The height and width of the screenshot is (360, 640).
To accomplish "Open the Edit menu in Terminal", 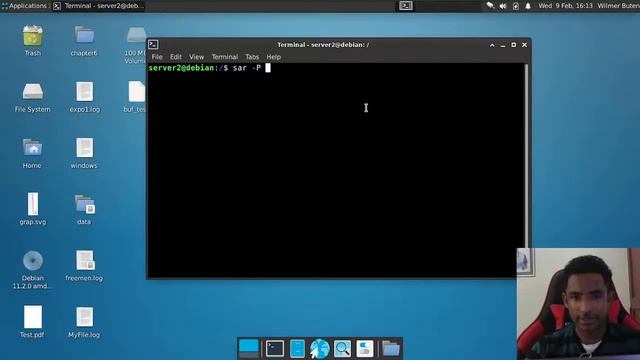I will tap(176, 57).
